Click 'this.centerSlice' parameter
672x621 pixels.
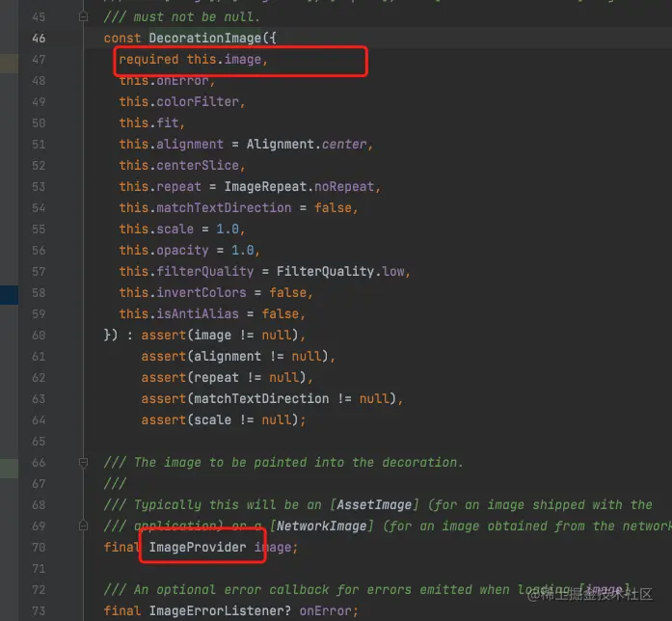coord(179,166)
